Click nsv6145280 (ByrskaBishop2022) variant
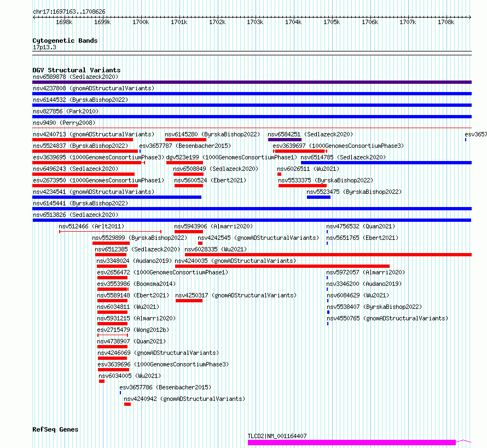 (212, 134)
